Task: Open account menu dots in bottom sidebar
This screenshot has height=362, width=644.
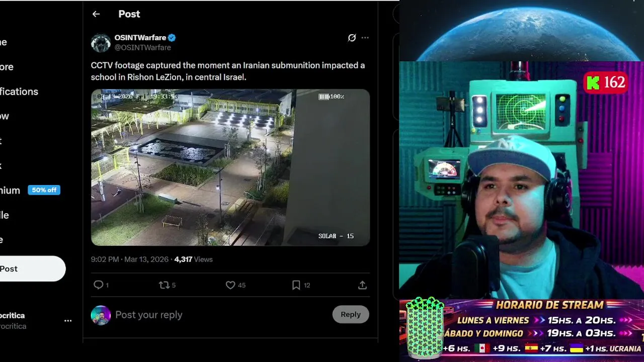Action: pos(68,320)
